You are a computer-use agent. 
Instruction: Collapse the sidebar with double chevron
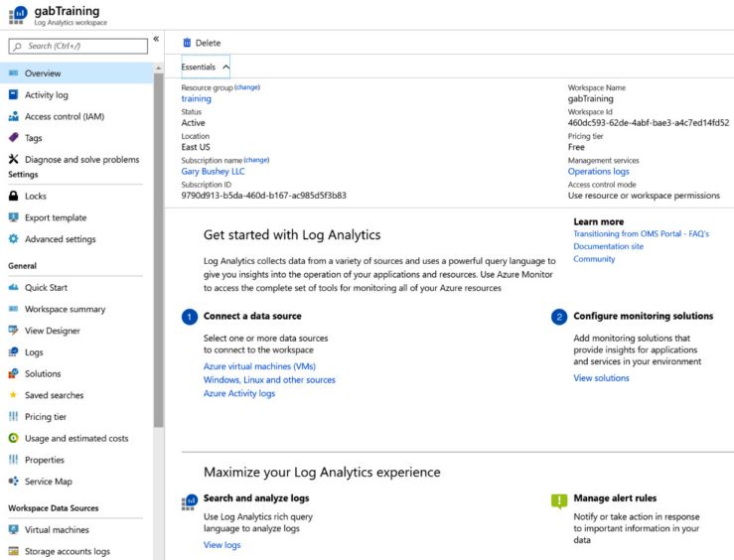click(156, 39)
